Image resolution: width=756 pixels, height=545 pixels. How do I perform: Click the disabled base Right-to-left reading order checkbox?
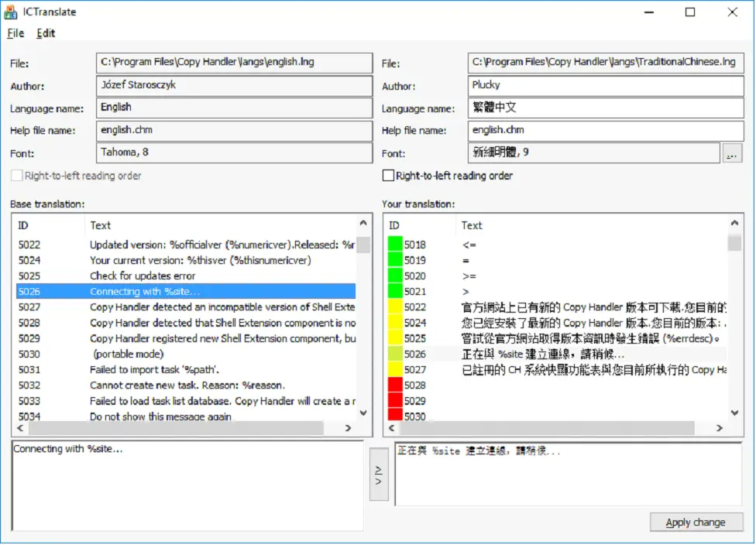[17, 176]
